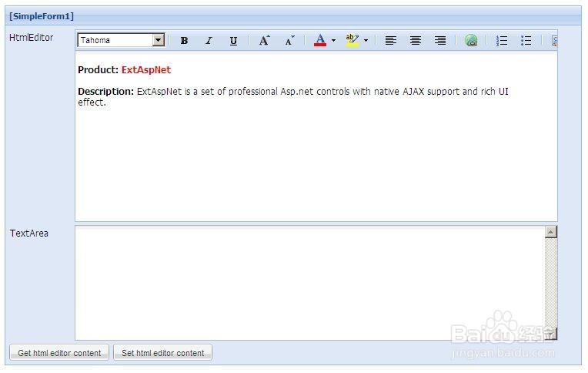Click the TextArea scrollbar up arrow
This screenshot has height=373, width=588.
pyautogui.click(x=551, y=232)
